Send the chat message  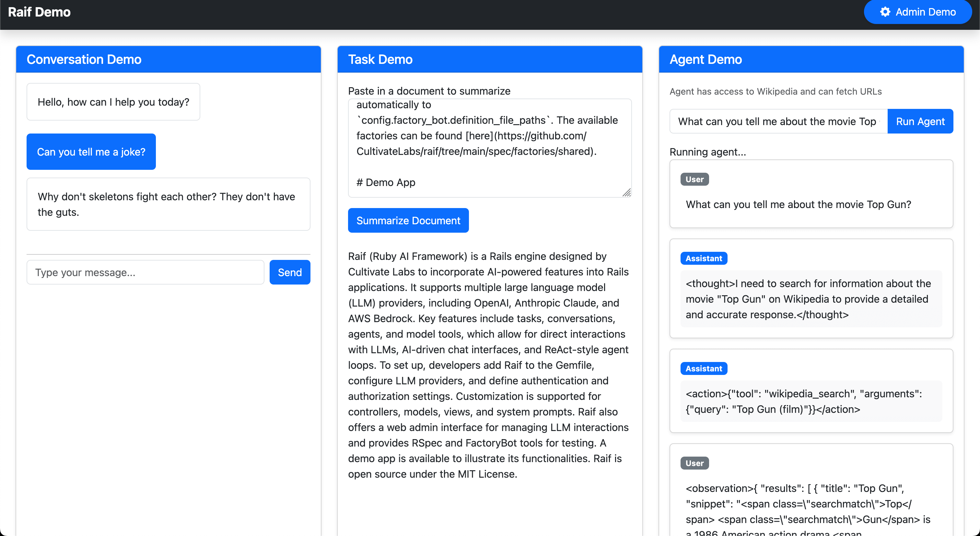point(289,272)
